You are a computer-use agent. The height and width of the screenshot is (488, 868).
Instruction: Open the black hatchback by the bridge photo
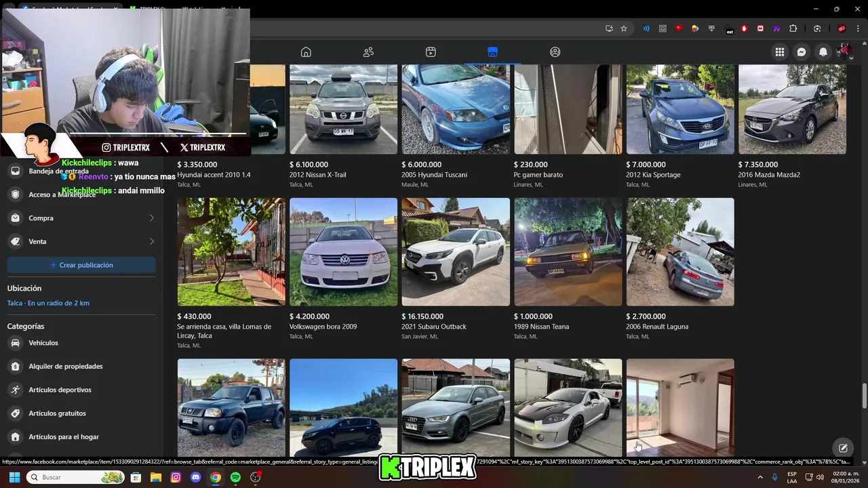344,408
